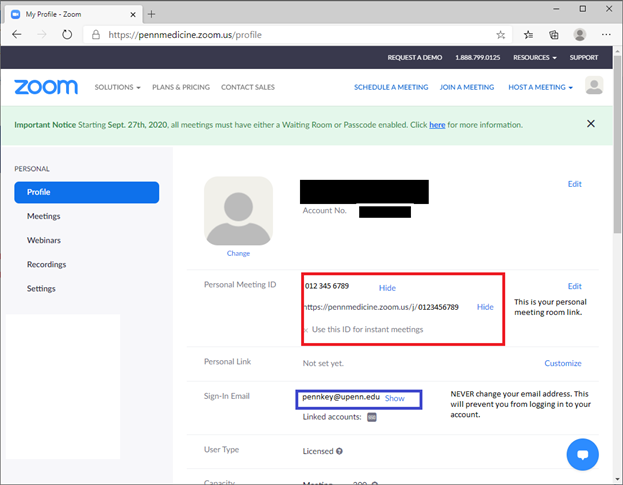Bookmark this page with the star icon
Viewport: 623px width, 485px height.
[501, 35]
